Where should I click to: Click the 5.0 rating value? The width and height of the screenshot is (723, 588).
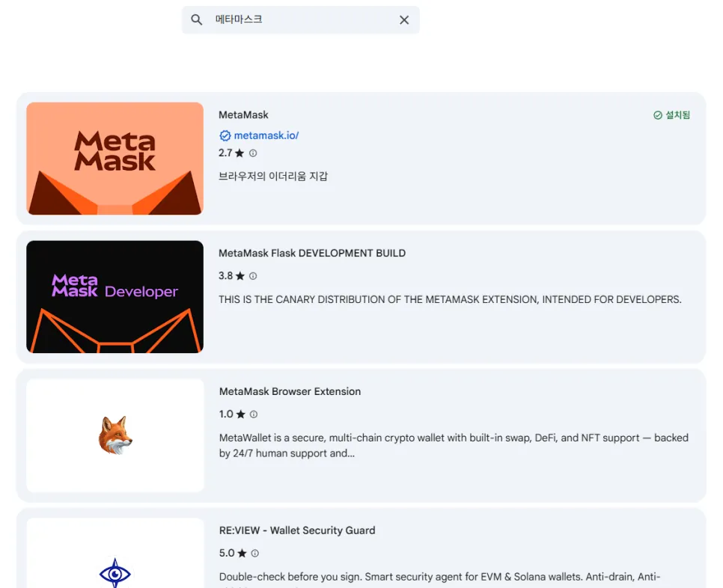point(227,553)
